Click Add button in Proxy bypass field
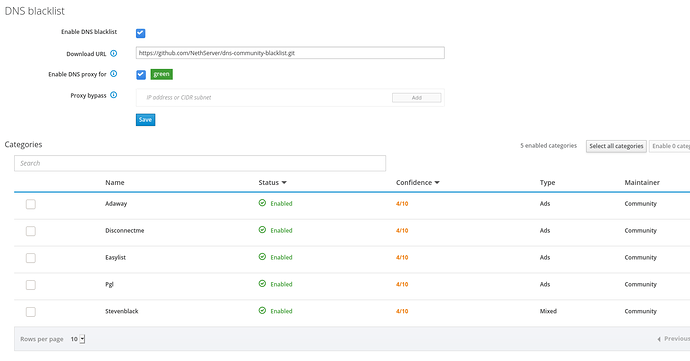Viewport: 690px width, 361px height. click(417, 98)
